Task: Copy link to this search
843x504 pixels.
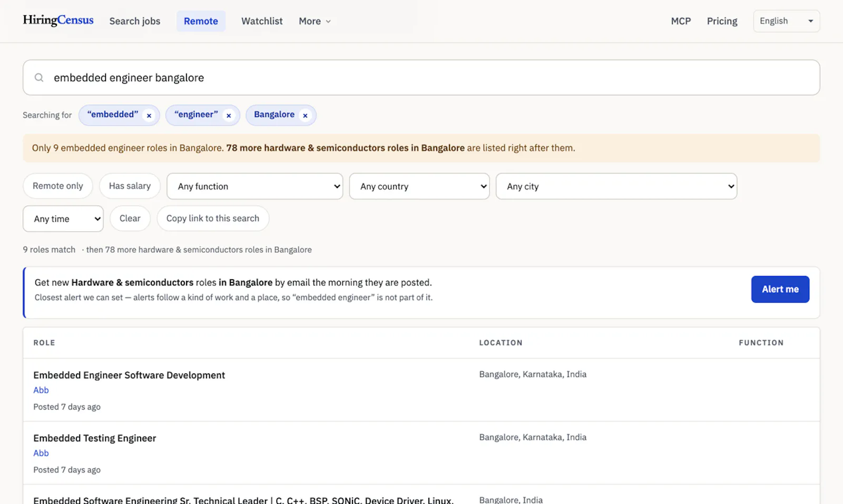Action: coord(213,218)
